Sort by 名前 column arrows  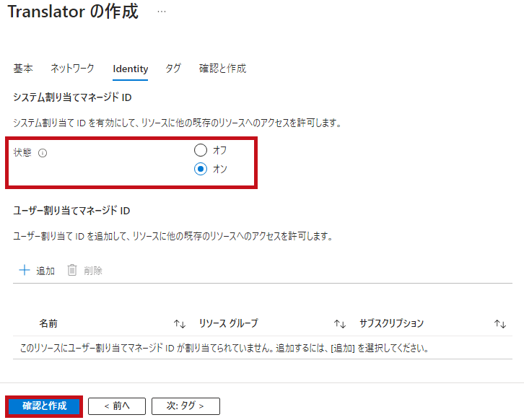[x=180, y=323]
